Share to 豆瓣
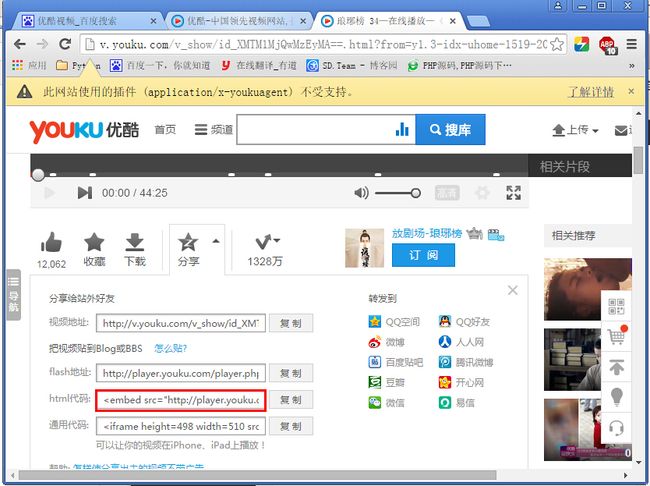 tap(386, 382)
